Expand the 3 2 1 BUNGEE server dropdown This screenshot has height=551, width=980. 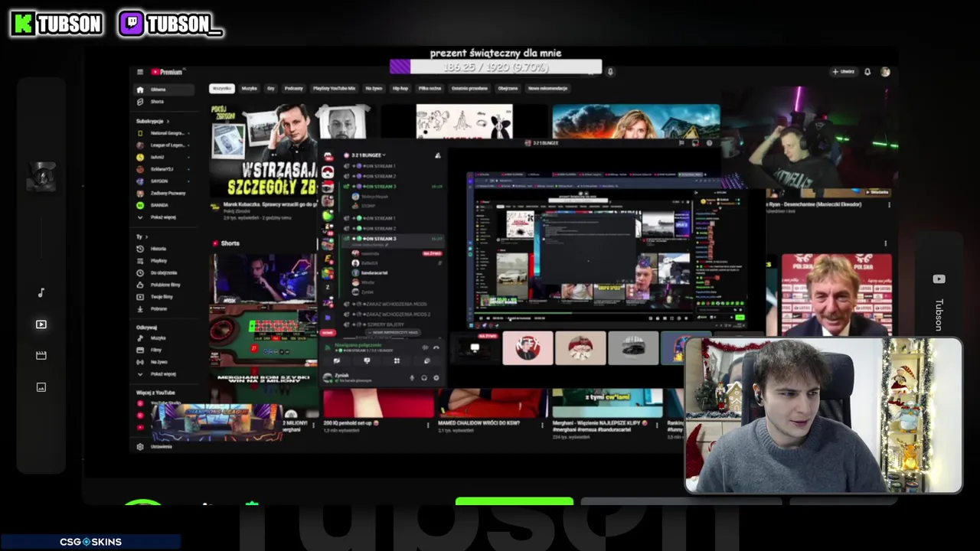coord(385,155)
